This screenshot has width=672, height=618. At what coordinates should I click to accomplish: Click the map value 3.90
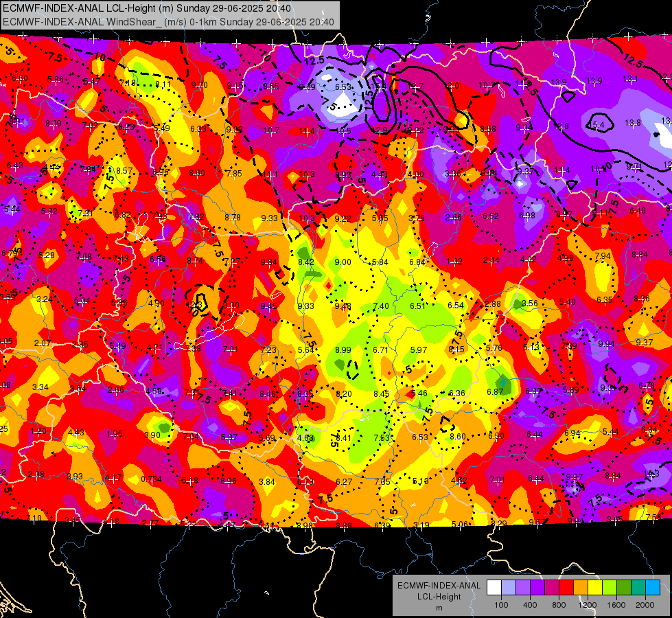152,435
